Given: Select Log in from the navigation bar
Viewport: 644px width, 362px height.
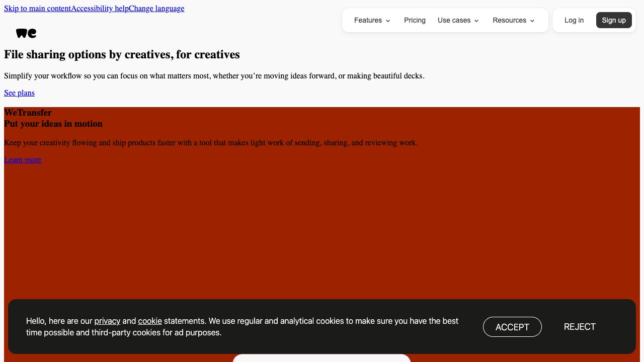Looking at the screenshot, I should tap(574, 20).
